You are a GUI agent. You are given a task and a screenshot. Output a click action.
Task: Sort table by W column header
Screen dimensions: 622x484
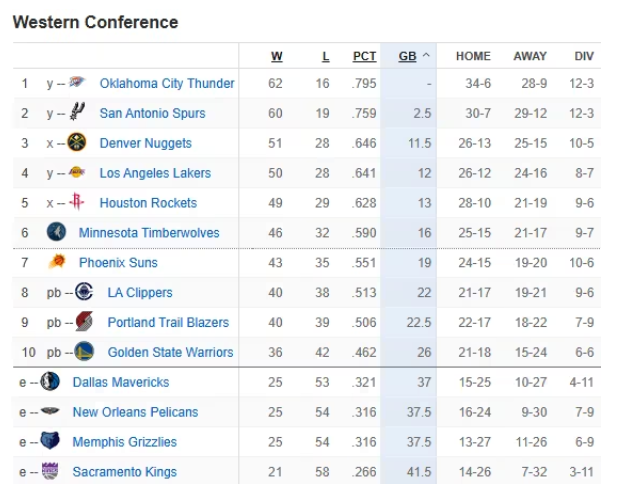pos(277,56)
